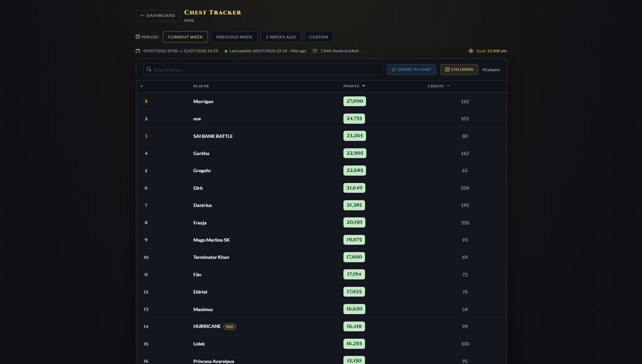Click Dantrius's chest count 195
Screen dimensions: 642x364
click(x=465, y=205)
